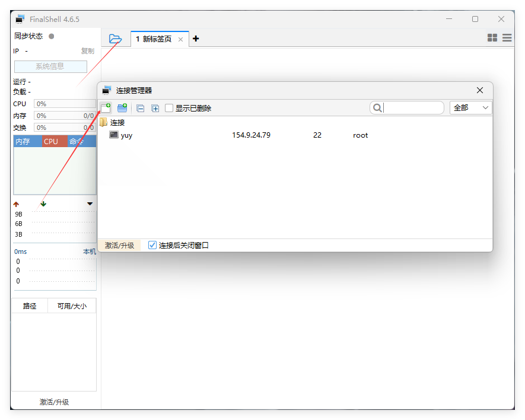
Task: Enable the 显示已删除 checkbox
Action: pyautogui.click(x=169, y=108)
